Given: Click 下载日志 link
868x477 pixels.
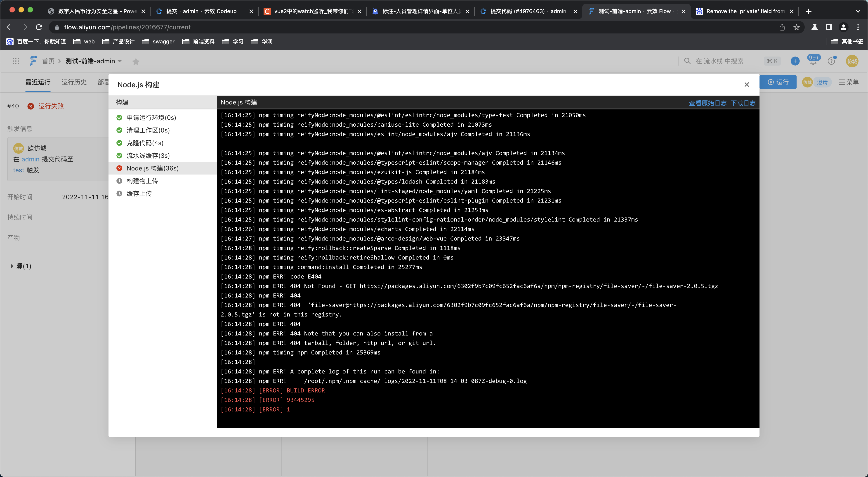Looking at the screenshot, I should (x=743, y=103).
